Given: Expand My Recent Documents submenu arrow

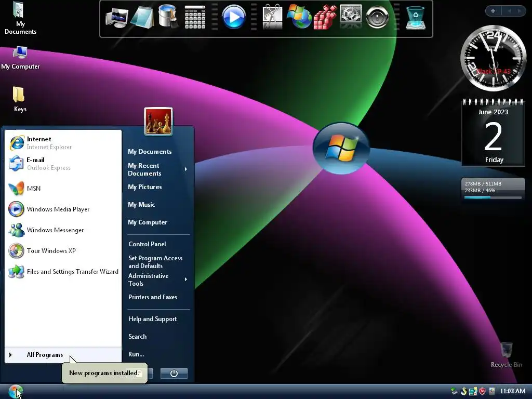Looking at the screenshot, I should 185,169.
